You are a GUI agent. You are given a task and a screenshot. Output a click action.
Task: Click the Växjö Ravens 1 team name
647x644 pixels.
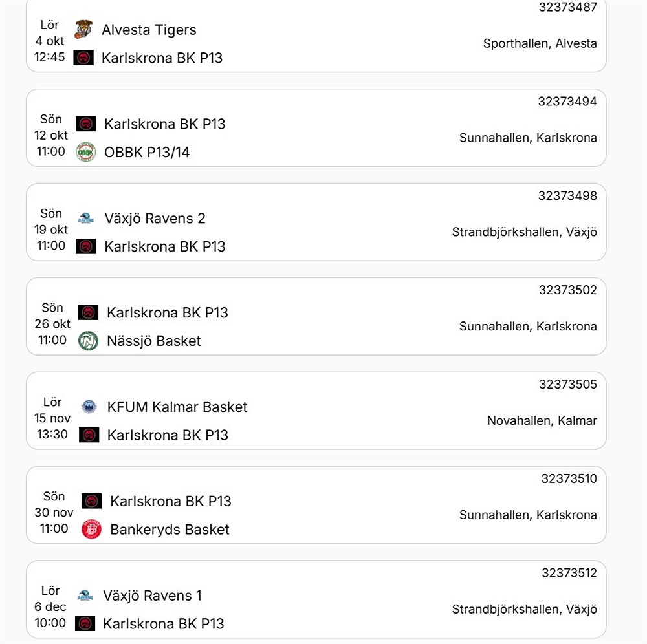(153, 596)
